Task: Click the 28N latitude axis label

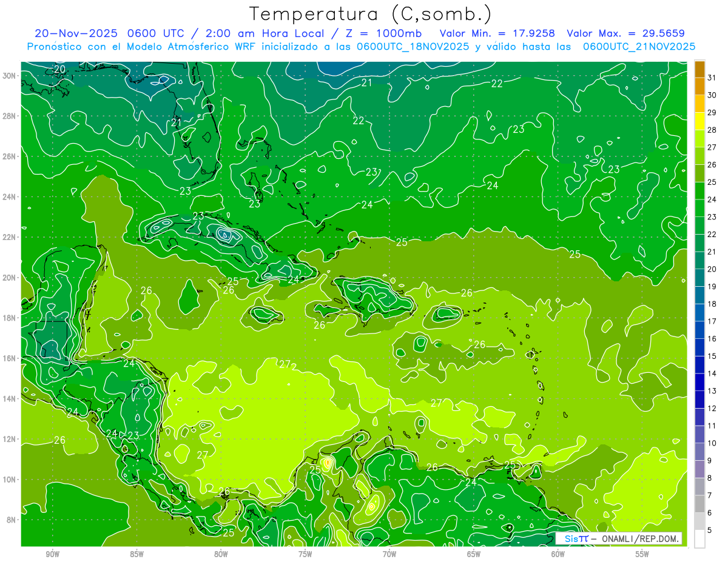Action: pyautogui.click(x=10, y=116)
